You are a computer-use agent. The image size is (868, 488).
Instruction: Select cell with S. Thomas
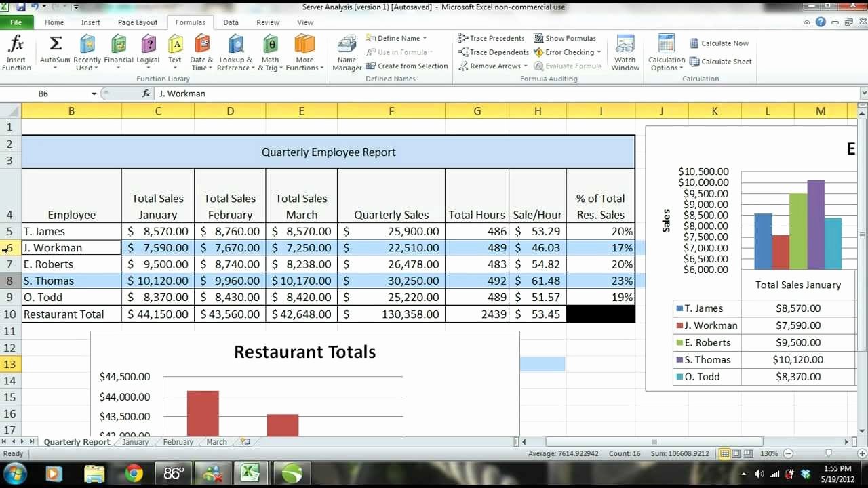71,281
